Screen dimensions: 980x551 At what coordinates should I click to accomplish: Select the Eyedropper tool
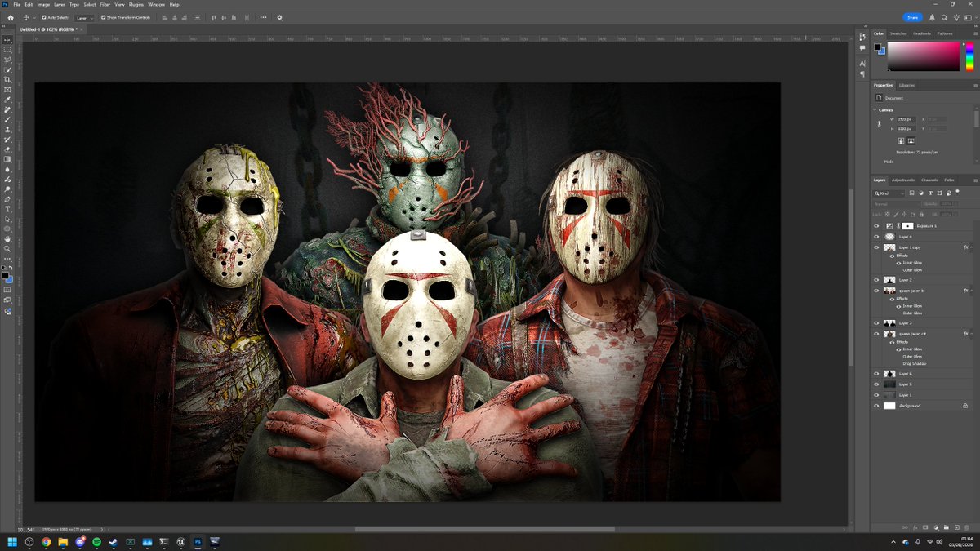(x=7, y=100)
